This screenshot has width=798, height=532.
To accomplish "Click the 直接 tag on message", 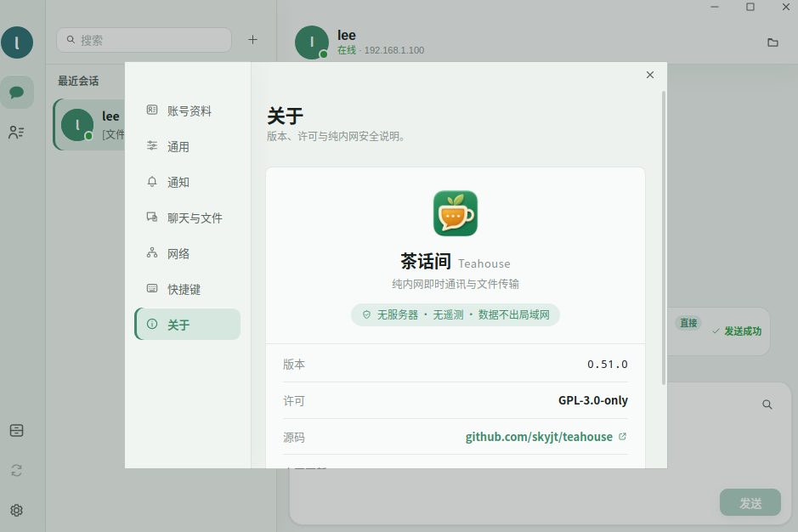I will [688, 323].
